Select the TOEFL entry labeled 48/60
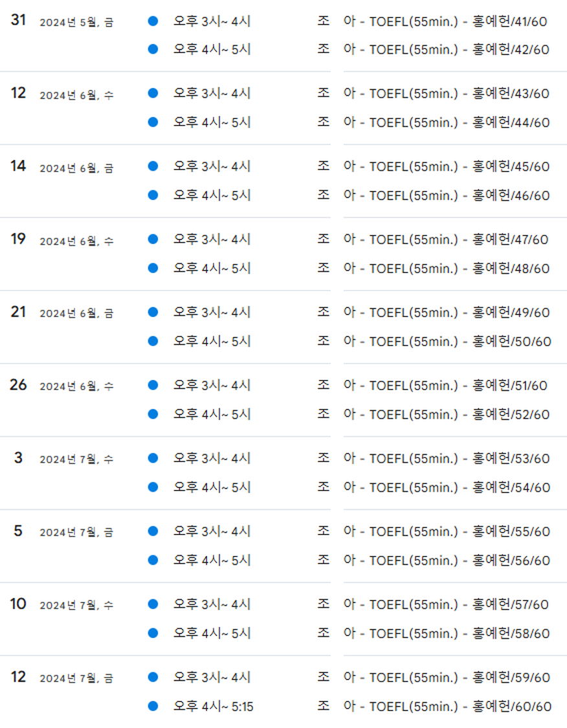The width and height of the screenshot is (567, 728). 433,268
